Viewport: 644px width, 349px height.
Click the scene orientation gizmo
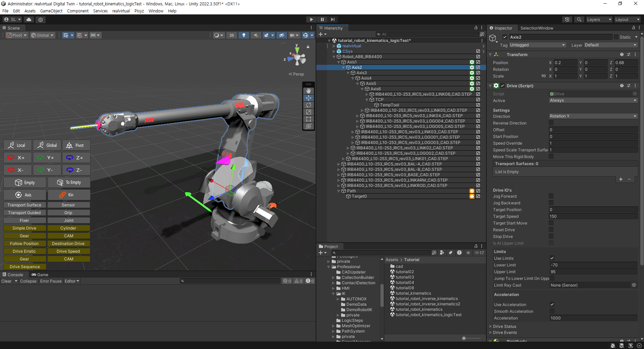tap(297, 58)
